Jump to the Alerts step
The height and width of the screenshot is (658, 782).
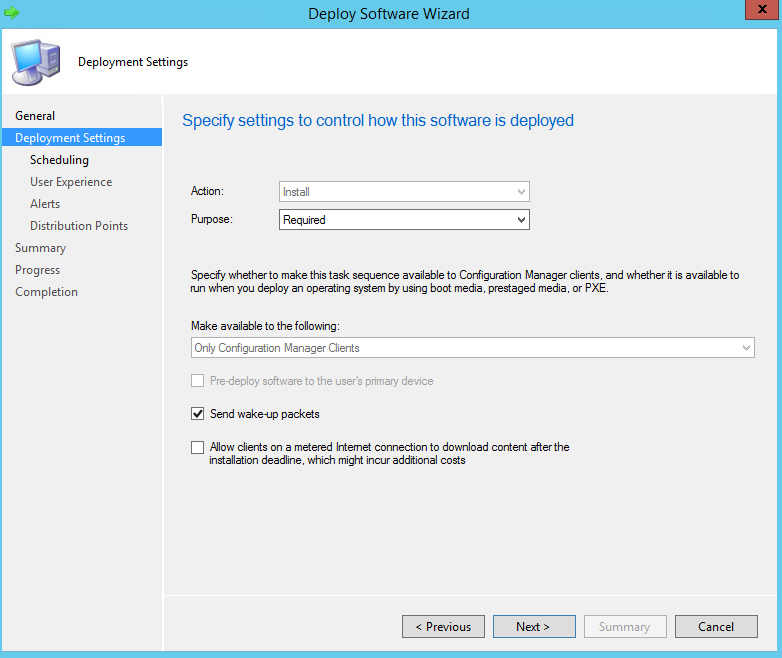(45, 204)
